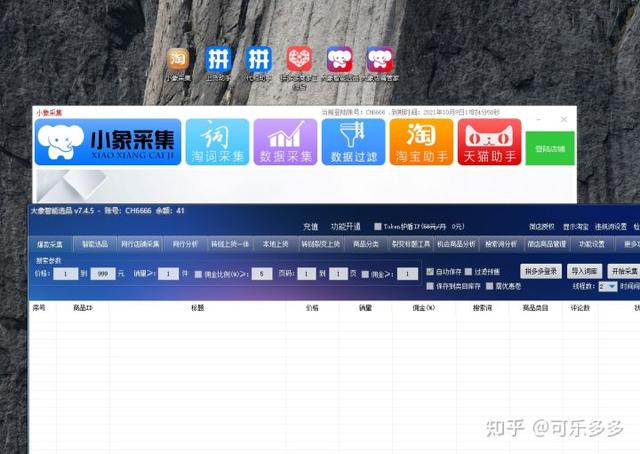Click the 商品类目 column header
The height and width of the screenshot is (454, 640).
pos(535,308)
